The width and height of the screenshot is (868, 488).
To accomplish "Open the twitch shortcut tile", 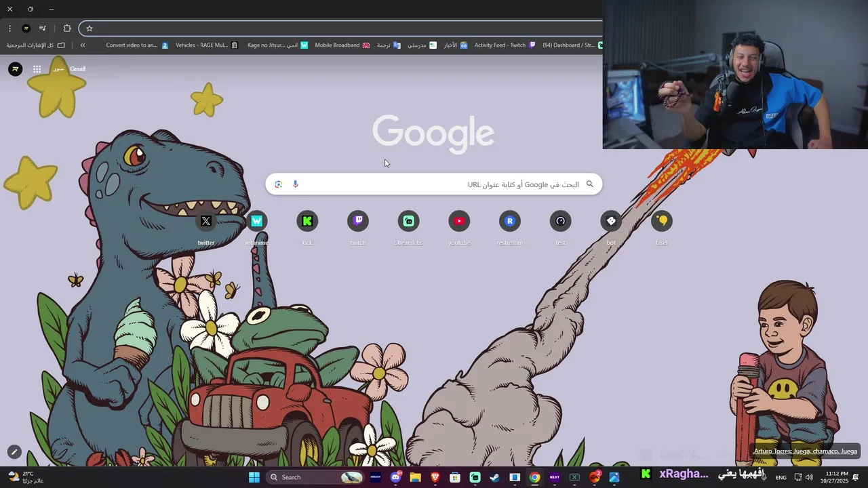I will pos(358,227).
